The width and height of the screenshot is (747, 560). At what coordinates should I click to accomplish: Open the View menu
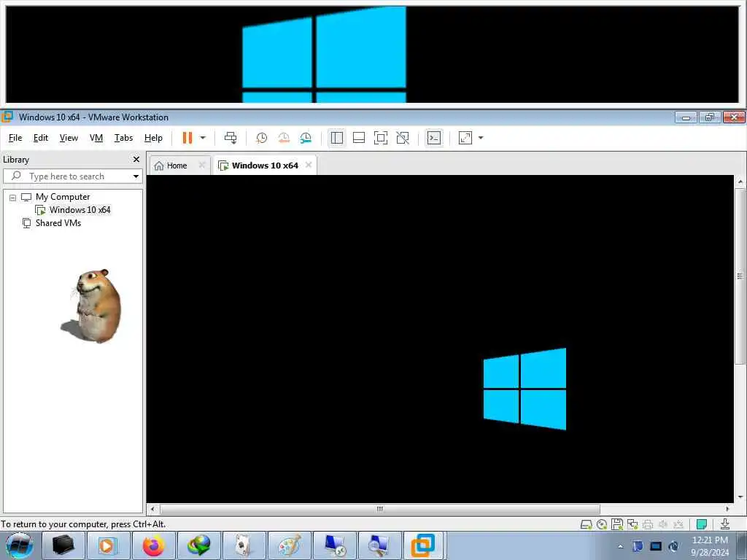[x=69, y=138]
